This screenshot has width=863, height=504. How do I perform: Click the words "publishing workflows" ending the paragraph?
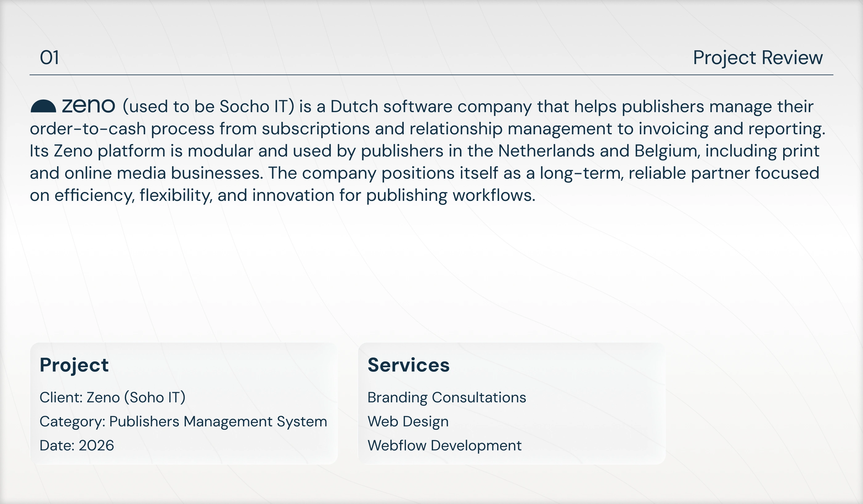pos(450,196)
